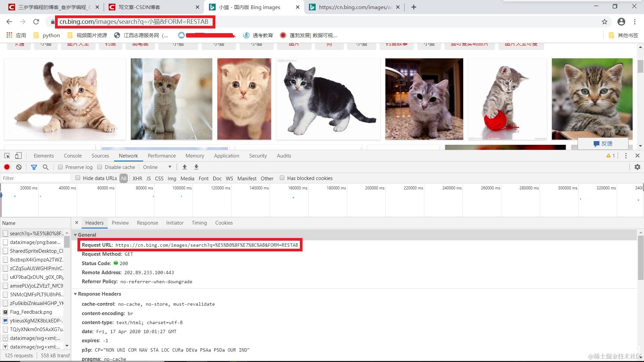Enable the Preserve log checkbox

click(x=60, y=167)
